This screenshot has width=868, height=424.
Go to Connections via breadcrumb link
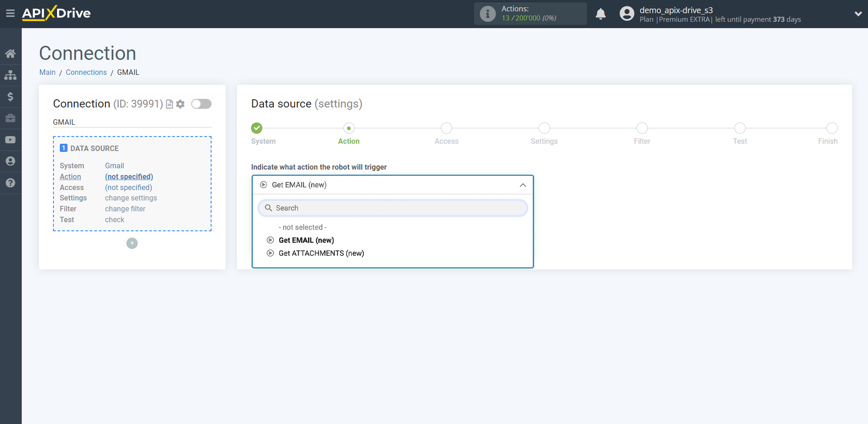tap(86, 72)
